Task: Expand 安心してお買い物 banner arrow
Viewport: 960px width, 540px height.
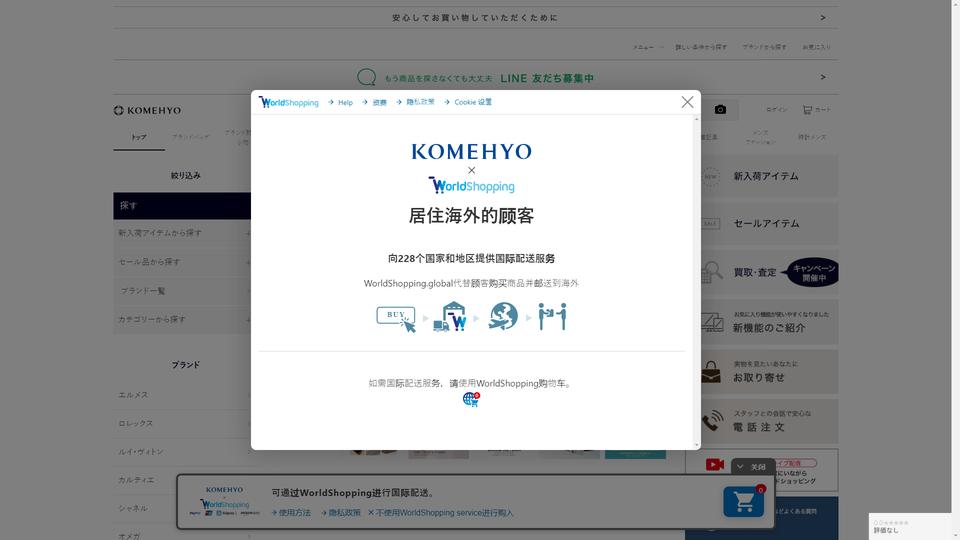Action: pos(823,18)
